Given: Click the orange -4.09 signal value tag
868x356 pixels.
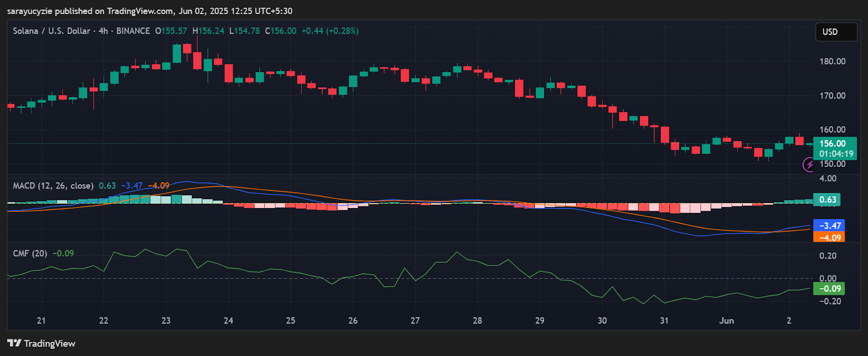Looking at the screenshot, I should [x=830, y=237].
